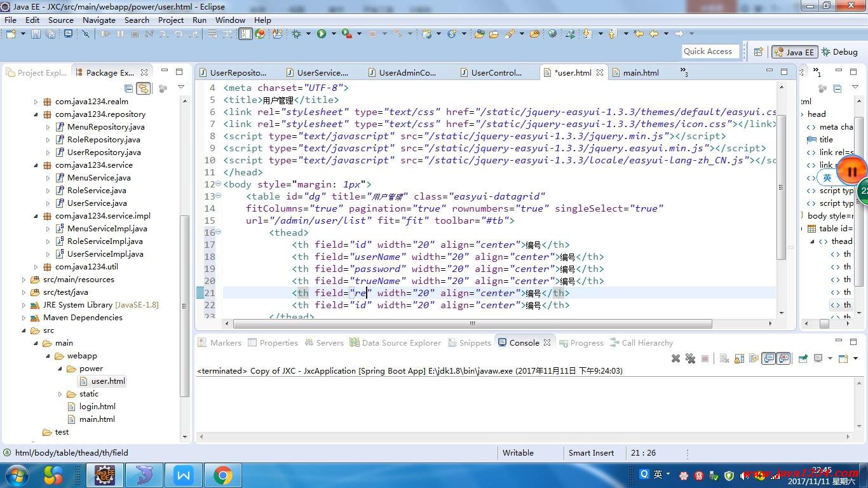
Task: Switch to the Debug perspective
Action: tap(839, 52)
